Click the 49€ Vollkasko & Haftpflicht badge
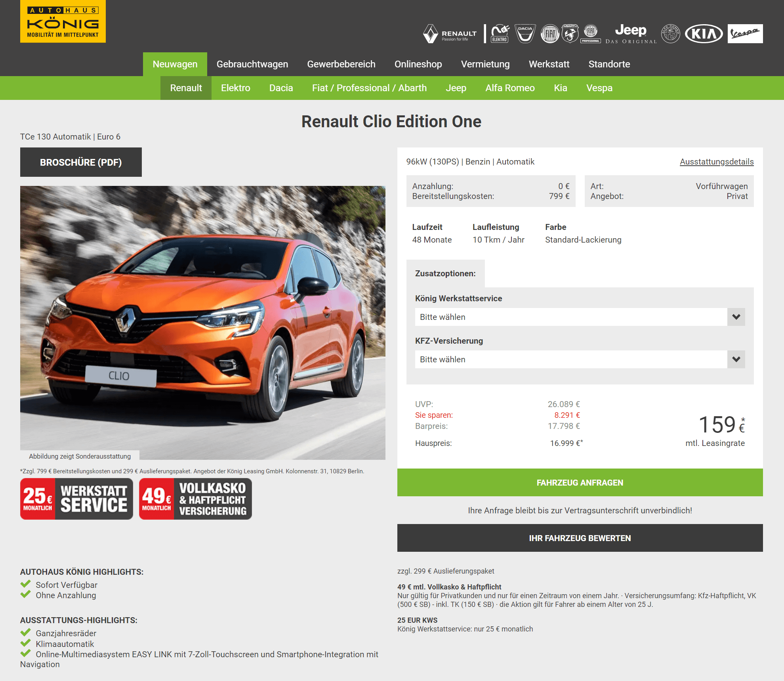 195,499
